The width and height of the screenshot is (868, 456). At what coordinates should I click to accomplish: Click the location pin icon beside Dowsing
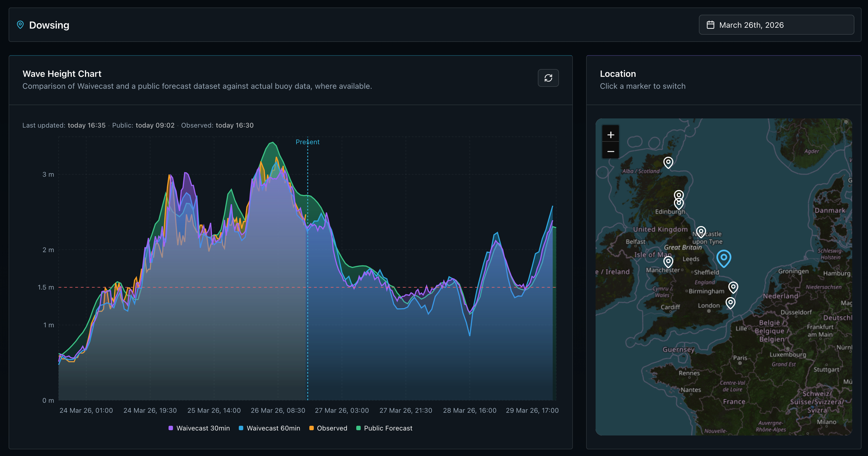pyautogui.click(x=20, y=25)
